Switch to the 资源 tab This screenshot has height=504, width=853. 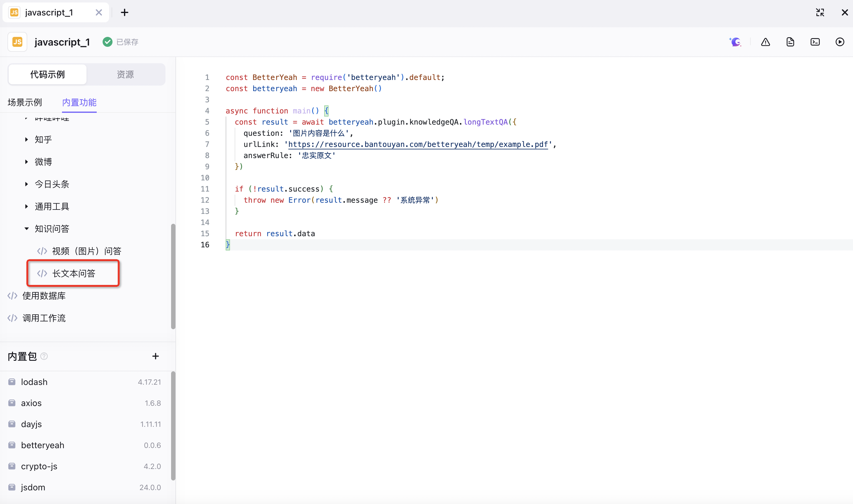click(x=125, y=74)
